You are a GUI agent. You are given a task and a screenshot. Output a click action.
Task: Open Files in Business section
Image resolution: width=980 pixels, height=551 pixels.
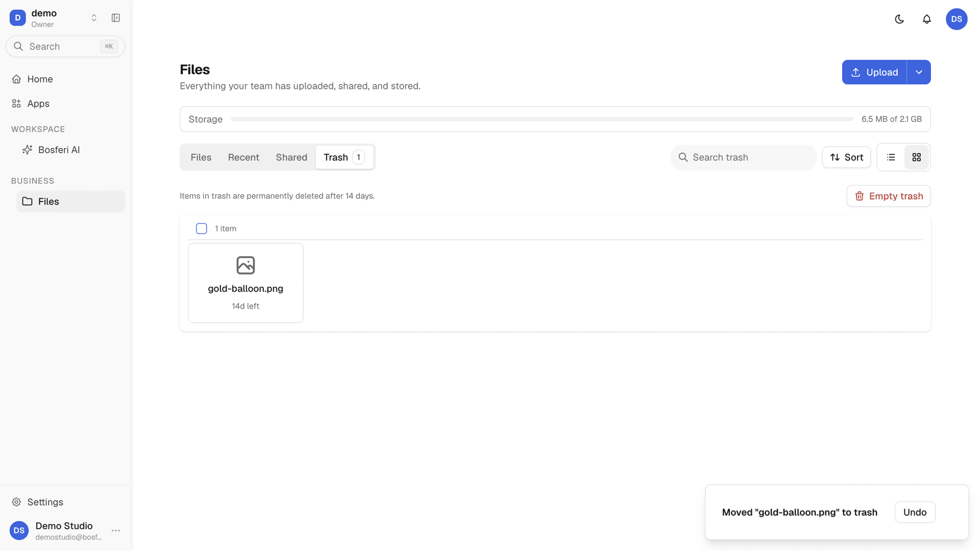pos(70,202)
